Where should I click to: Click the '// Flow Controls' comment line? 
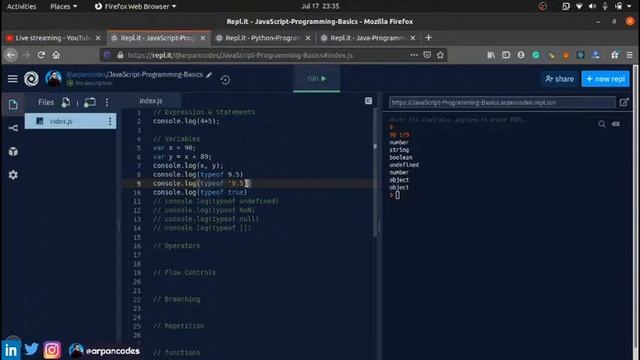coord(184,273)
